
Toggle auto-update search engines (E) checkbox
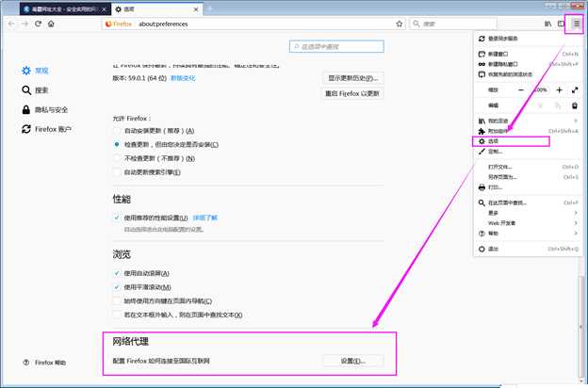[117, 172]
